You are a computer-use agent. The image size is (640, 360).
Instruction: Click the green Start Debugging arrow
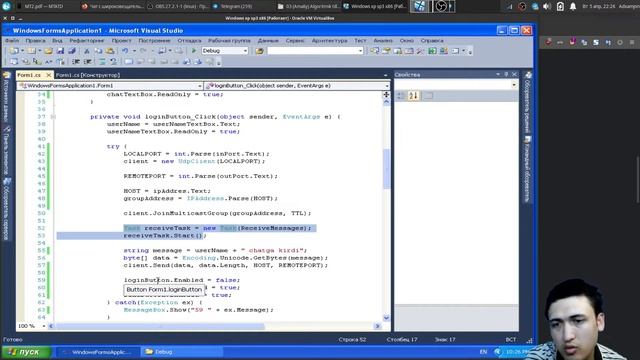point(194,51)
